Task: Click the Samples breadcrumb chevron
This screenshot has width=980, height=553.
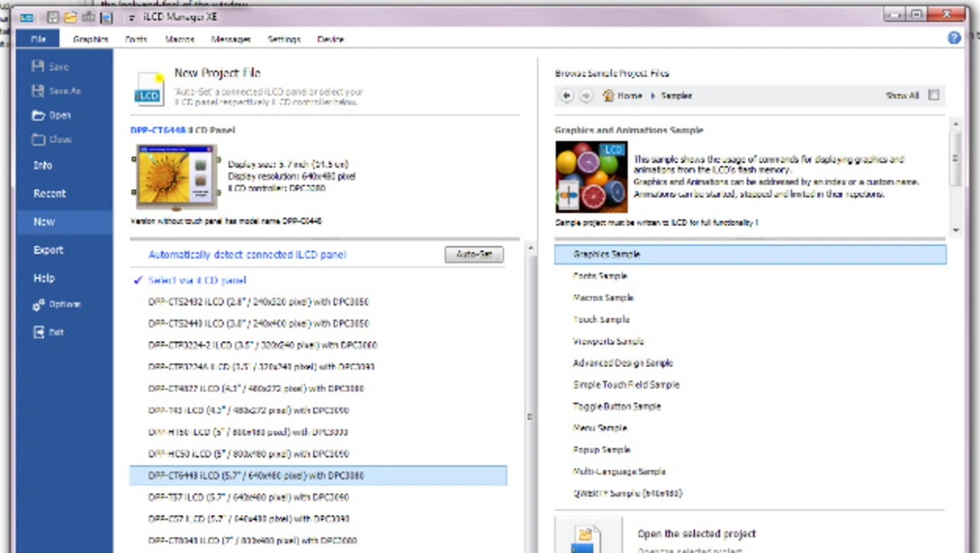Action: tap(653, 96)
